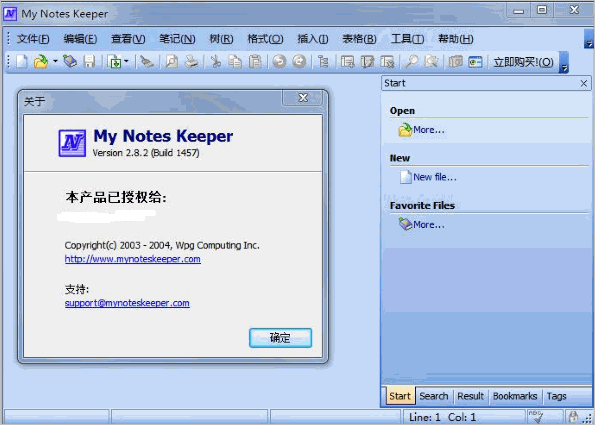The width and height of the screenshot is (595, 425).
Task: Click the 确定 button in About dialog
Action: pos(280,338)
